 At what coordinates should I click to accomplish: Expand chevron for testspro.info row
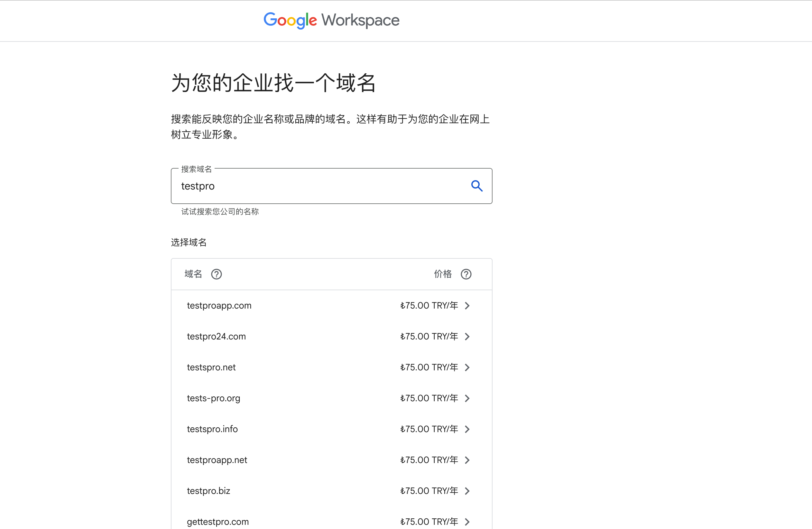[x=467, y=429]
